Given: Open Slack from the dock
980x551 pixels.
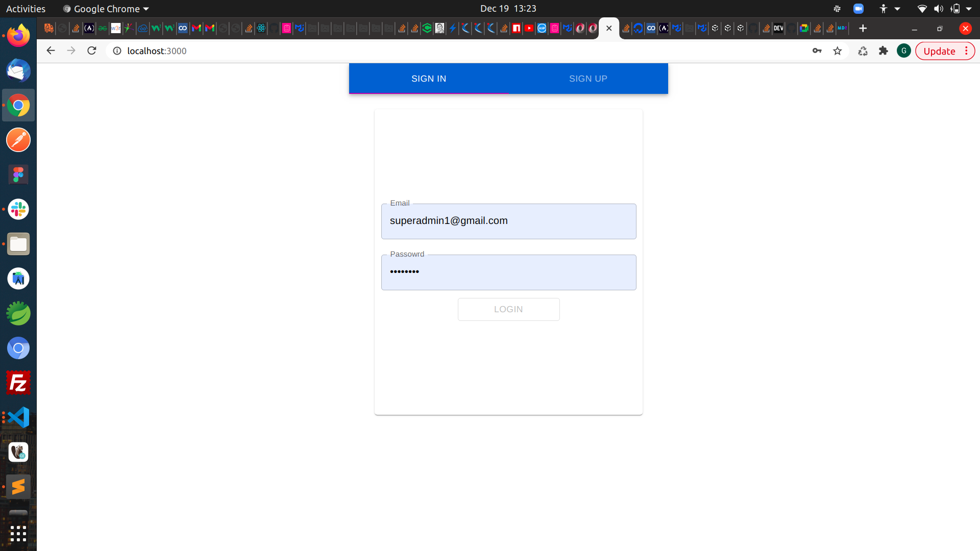Looking at the screenshot, I should [18, 209].
